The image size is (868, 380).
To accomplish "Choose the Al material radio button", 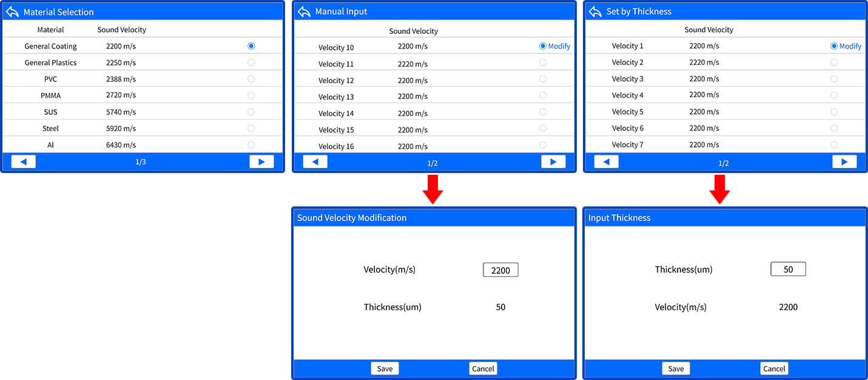I will click(251, 144).
